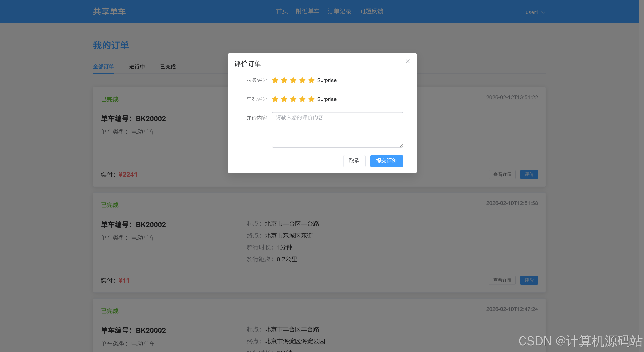Focus the 评价内容 review text area

coord(337,130)
